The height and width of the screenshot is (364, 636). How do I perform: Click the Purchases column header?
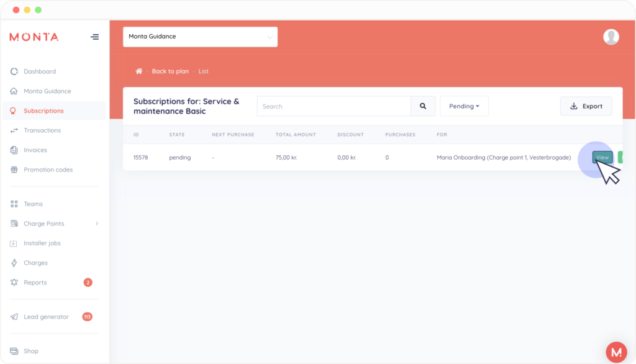point(401,135)
